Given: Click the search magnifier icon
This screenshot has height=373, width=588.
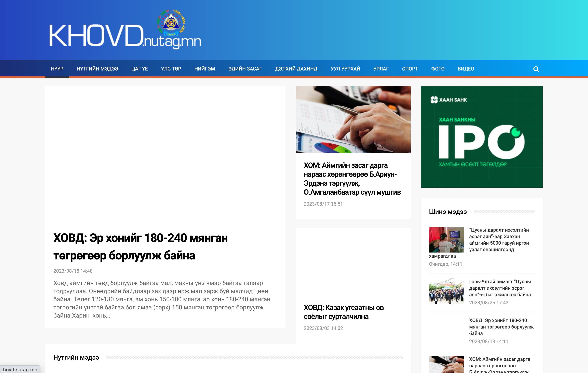Looking at the screenshot, I should [536, 69].
